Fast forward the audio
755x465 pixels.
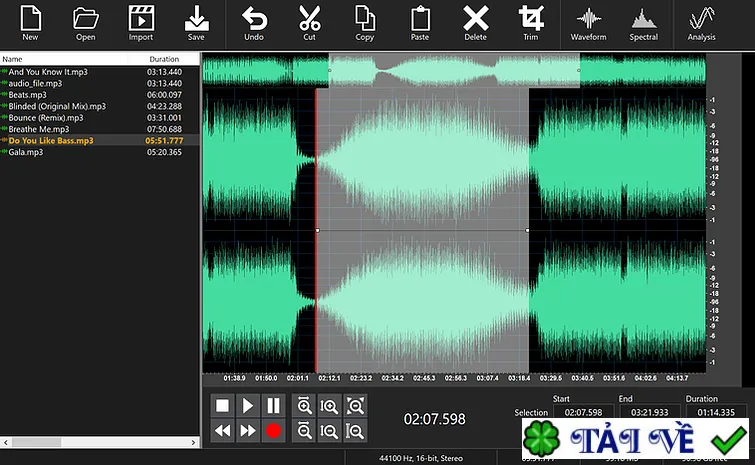tap(247, 430)
